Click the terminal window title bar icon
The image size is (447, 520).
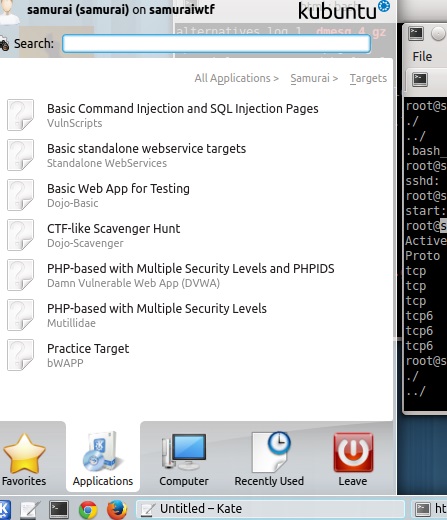click(x=416, y=33)
